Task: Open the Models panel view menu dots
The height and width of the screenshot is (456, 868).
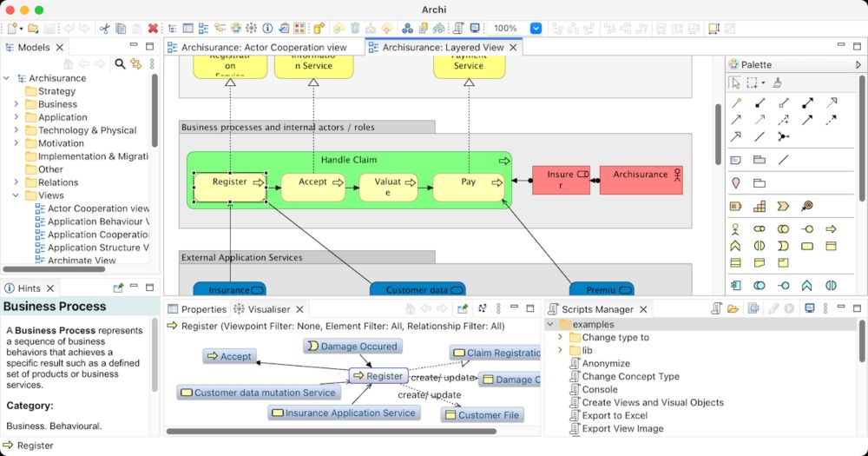Action: tap(152, 64)
